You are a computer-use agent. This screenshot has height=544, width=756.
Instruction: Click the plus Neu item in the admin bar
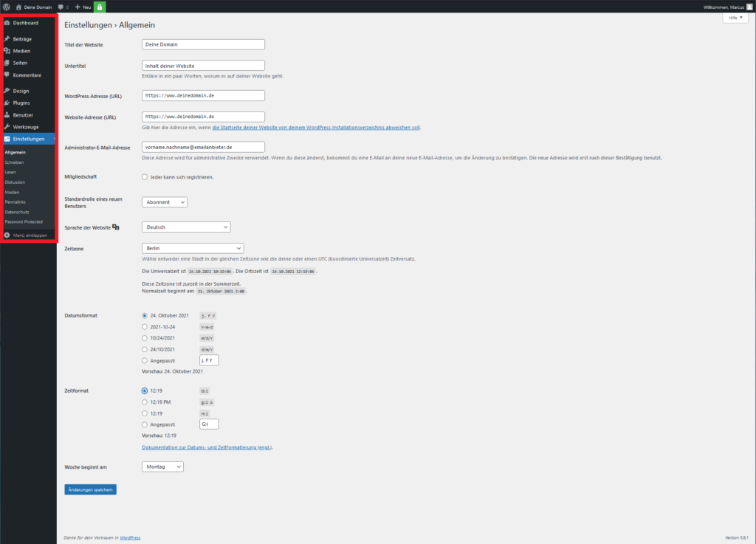click(x=83, y=7)
